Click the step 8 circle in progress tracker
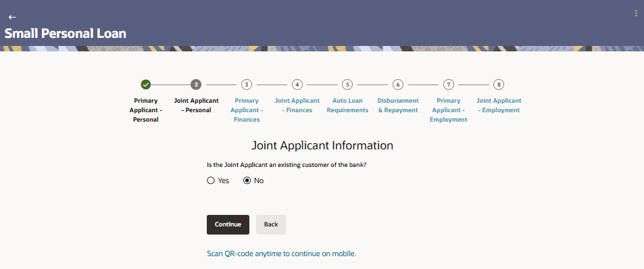Screen dimensions: 644x269 [x=499, y=84]
